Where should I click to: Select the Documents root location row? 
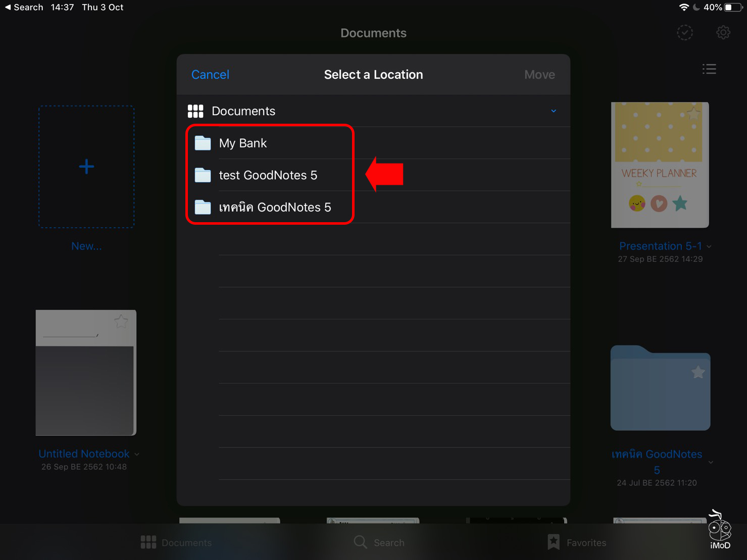(373, 111)
